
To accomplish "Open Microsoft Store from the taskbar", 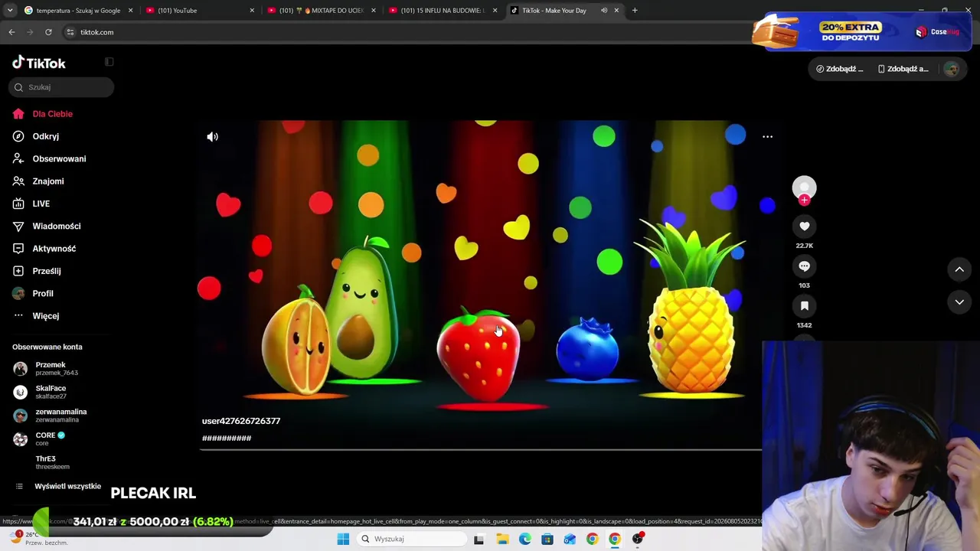I will click(x=547, y=540).
